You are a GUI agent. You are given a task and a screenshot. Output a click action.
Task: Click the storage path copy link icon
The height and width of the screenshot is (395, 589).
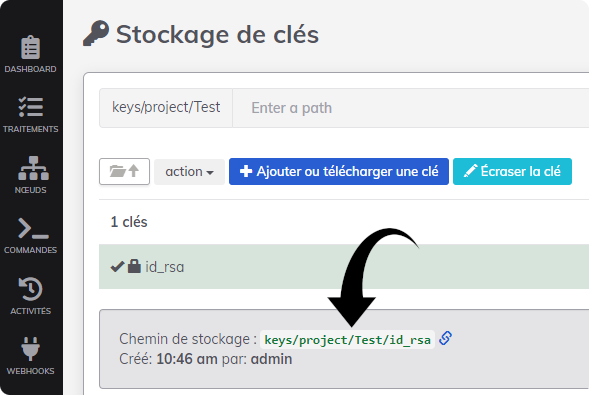tap(446, 338)
